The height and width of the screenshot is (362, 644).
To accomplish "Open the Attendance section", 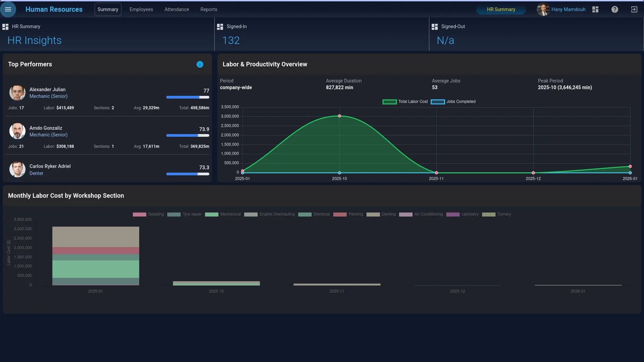I will pos(176,9).
